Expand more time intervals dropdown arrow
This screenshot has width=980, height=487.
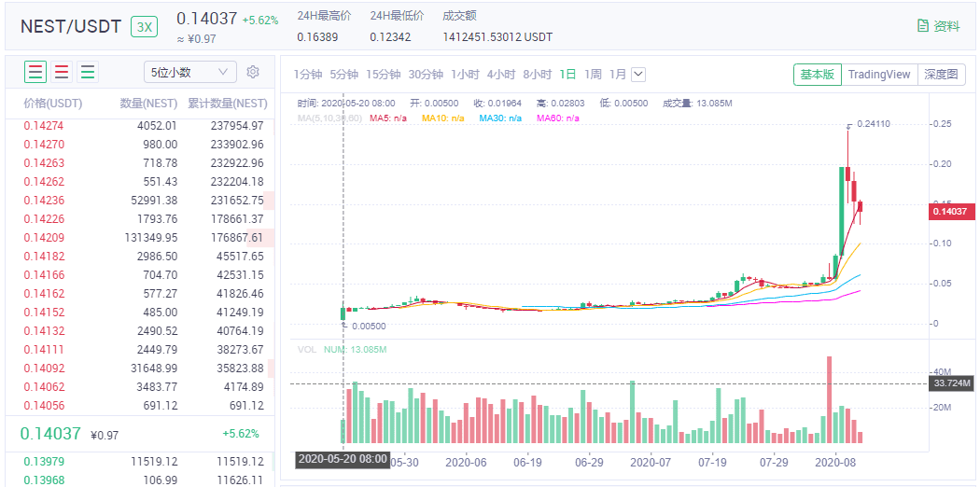click(x=638, y=75)
